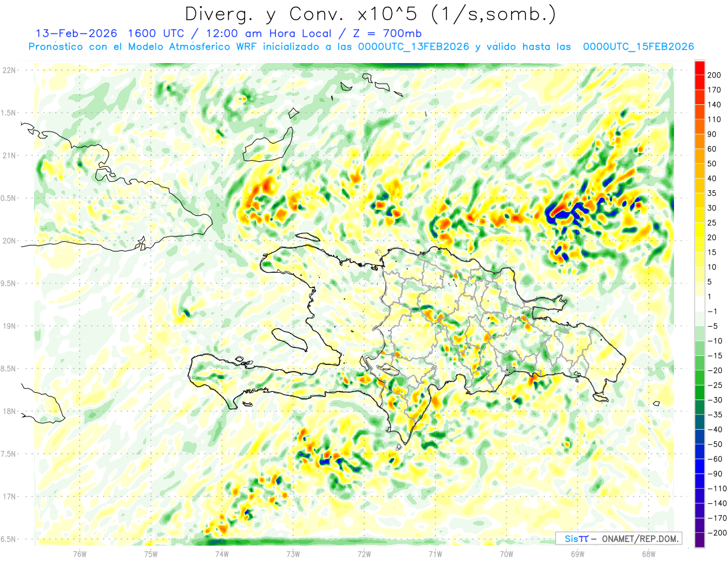Click the '73W' longitude label
The width and height of the screenshot is (728, 562).
292,554
